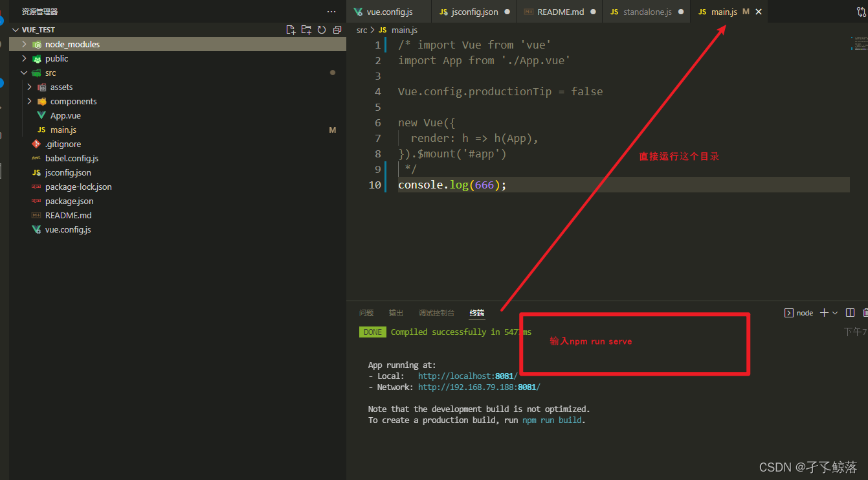Image resolution: width=868 pixels, height=480 pixels.
Task: Switch to the jsconfig.json editor tab
Action: pyautogui.click(x=474, y=12)
